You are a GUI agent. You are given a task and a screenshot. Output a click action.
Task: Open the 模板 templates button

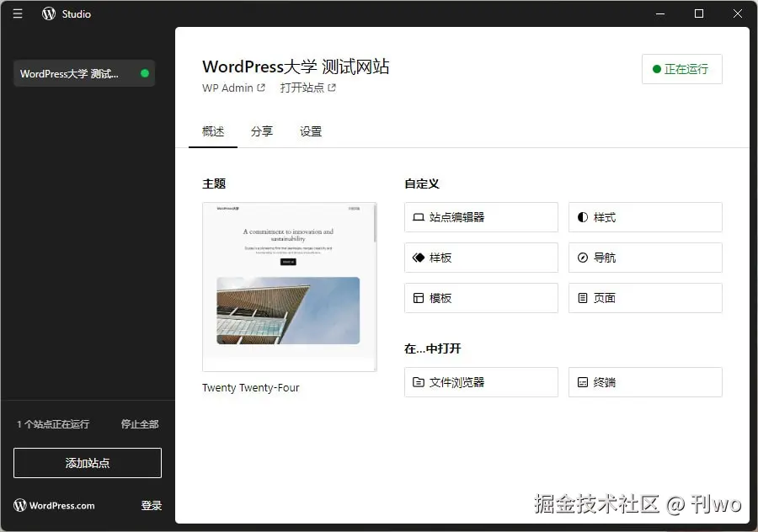pyautogui.click(x=481, y=298)
